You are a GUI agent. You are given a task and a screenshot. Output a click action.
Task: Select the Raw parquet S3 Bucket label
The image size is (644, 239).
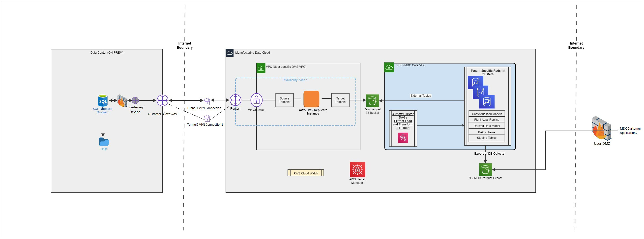[372, 111]
